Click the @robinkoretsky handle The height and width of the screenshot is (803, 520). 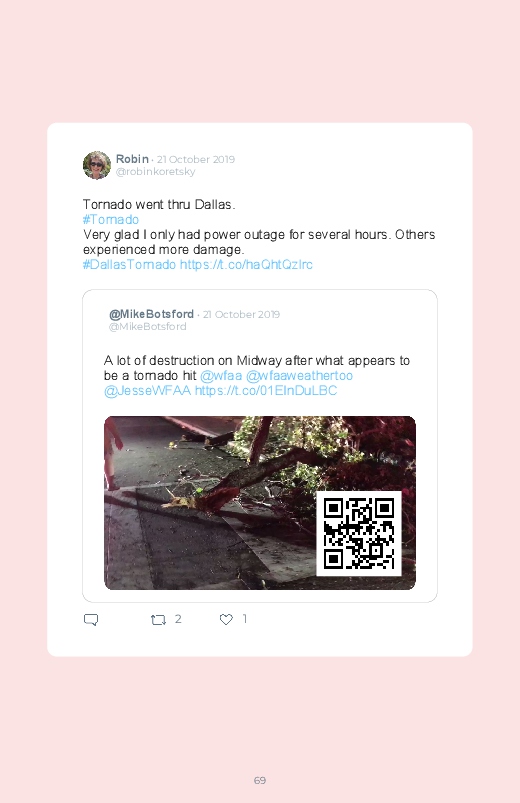155,172
